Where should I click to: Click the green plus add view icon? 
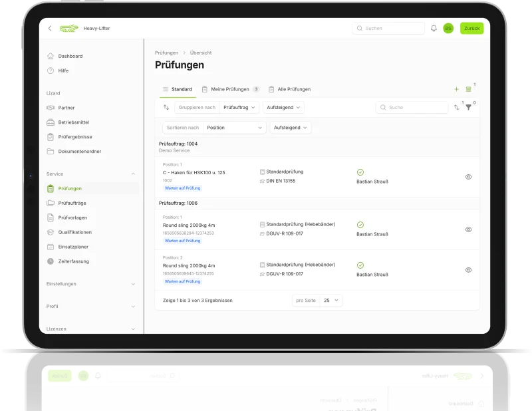456,89
